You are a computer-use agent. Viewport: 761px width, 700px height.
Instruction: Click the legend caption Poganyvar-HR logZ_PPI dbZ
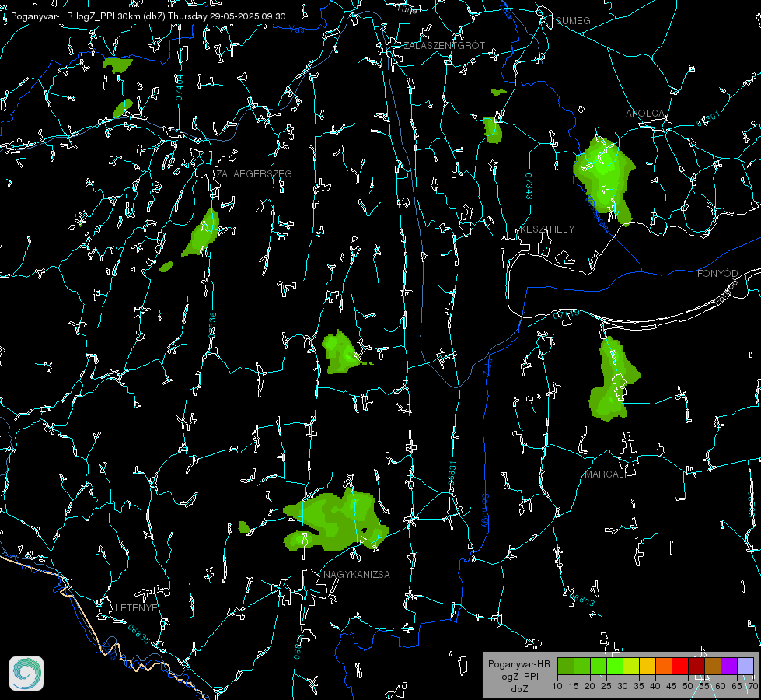coord(518,676)
